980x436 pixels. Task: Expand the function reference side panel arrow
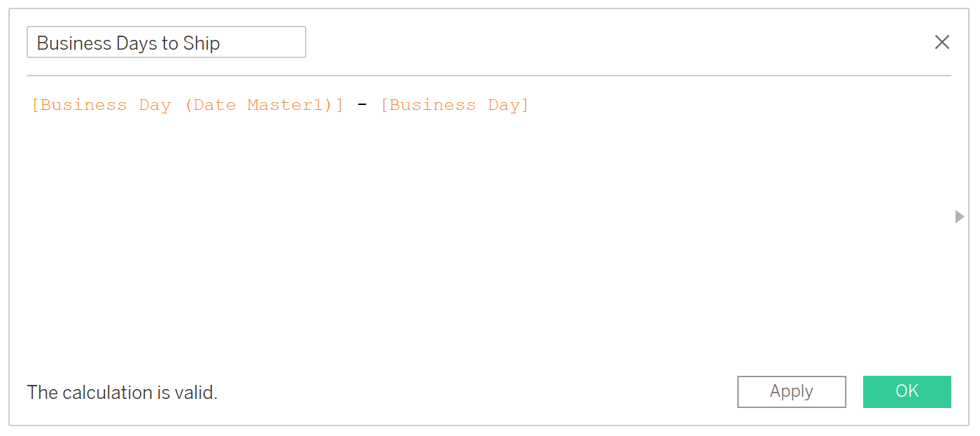(x=960, y=217)
